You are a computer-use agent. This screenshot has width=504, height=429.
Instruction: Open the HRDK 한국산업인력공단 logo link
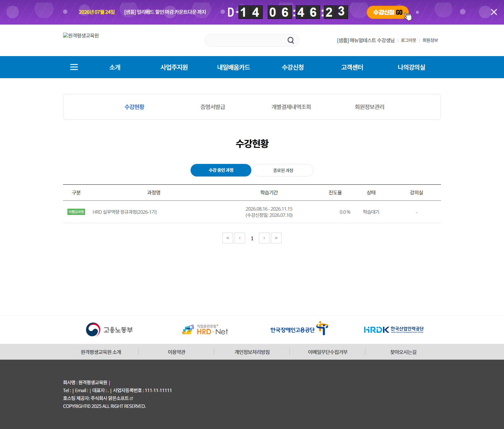pyautogui.click(x=394, y=330)
